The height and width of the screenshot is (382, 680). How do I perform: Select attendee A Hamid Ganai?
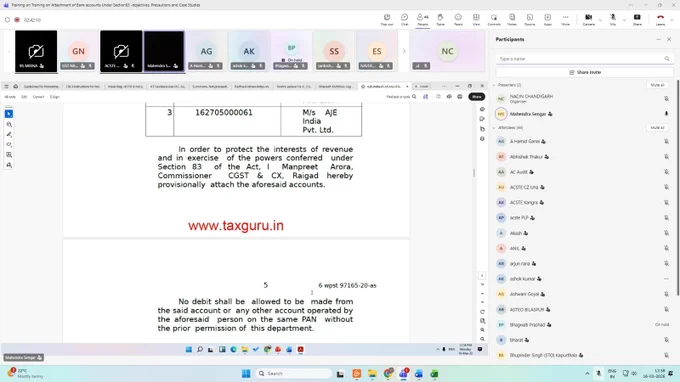[584, 141]
